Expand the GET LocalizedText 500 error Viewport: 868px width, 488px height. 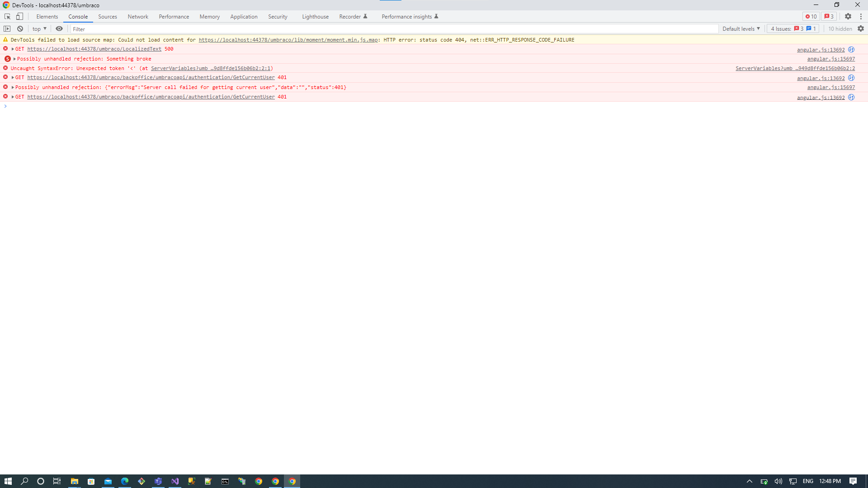(x=13, y=49)
